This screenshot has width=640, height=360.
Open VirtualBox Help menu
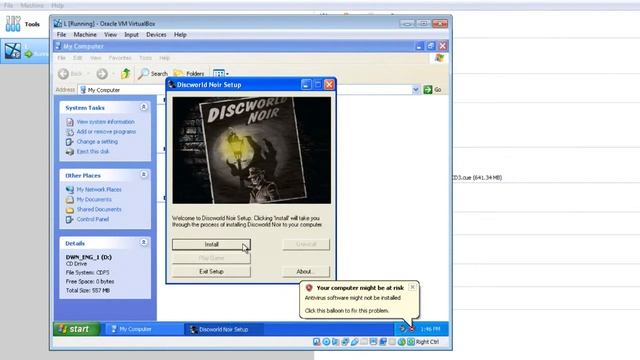tap(180, 35)
